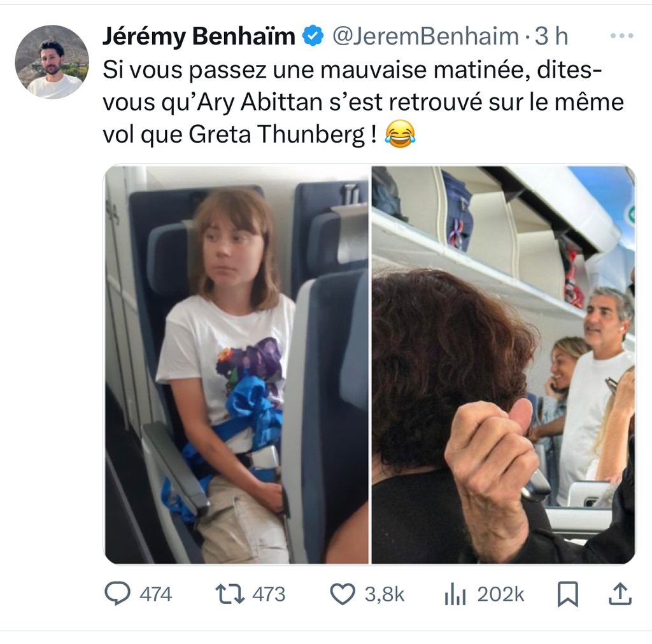
Task: Click the blue verified badge
Action: pyautogui.click(x=313, y=36)
